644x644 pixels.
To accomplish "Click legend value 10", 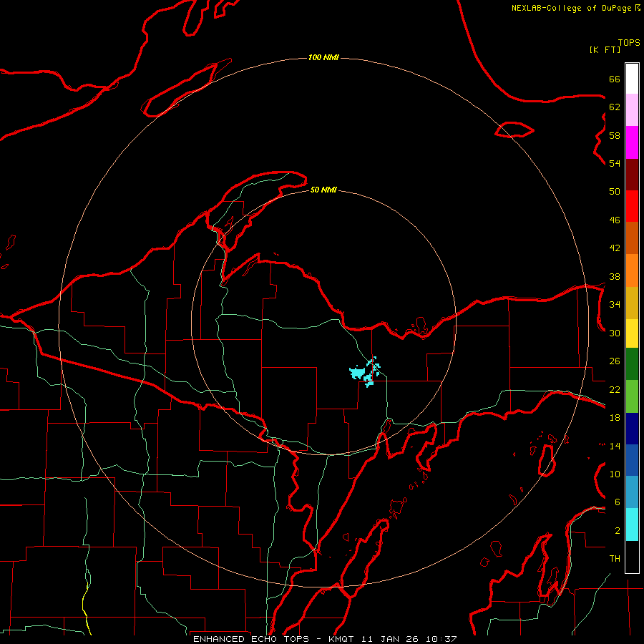I will (615, 474).
